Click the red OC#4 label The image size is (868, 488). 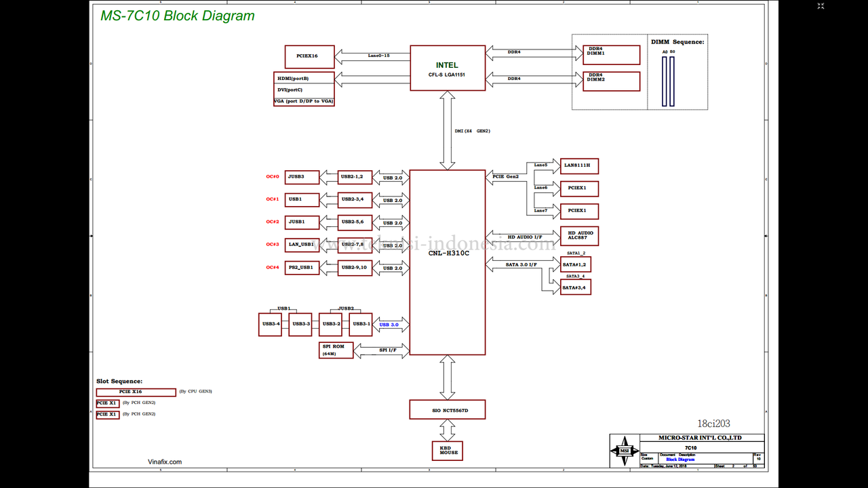(273, 267)
